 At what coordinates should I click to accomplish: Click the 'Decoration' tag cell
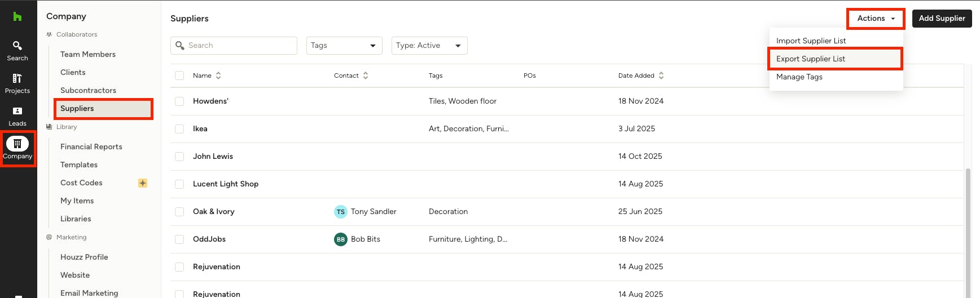(448, 212)
